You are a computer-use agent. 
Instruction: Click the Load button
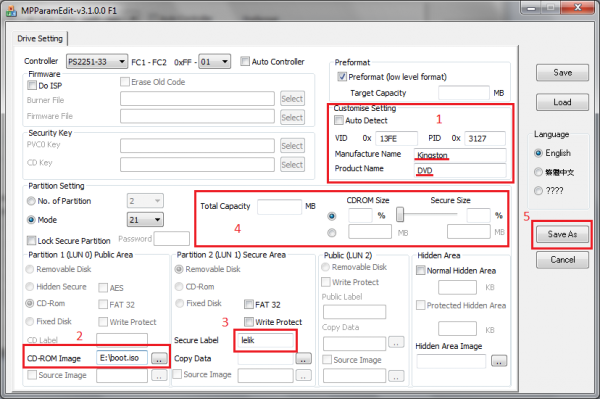562,102
